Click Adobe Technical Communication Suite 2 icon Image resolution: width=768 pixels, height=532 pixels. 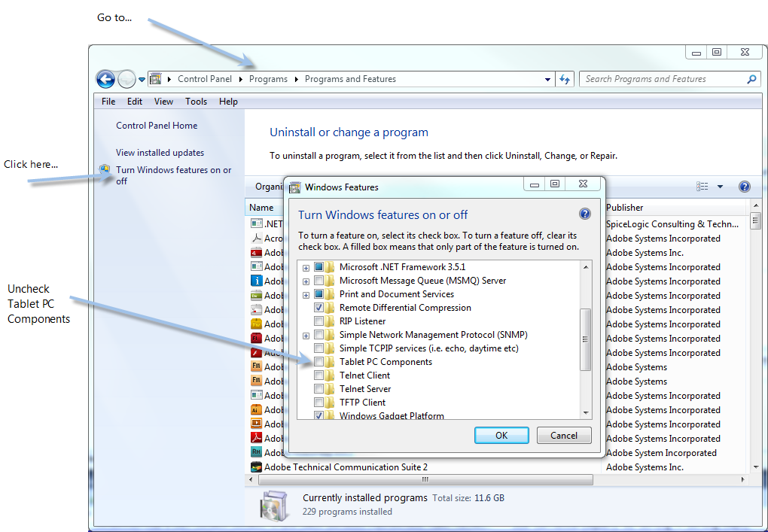[256, 467]
